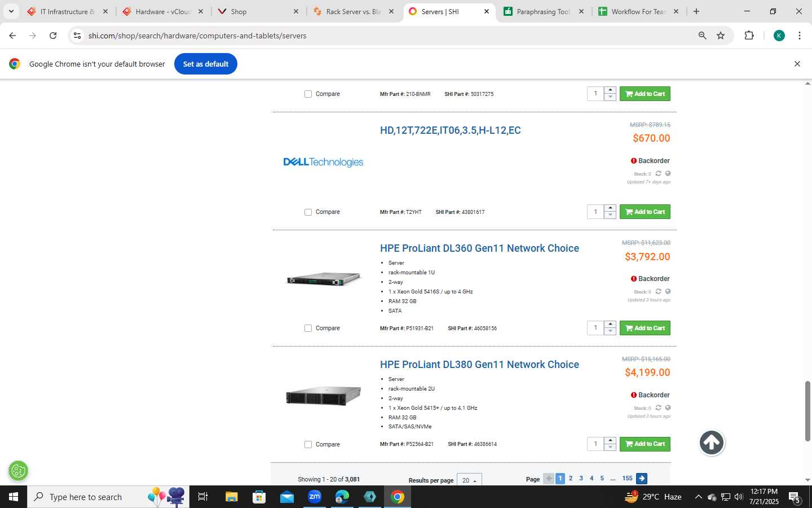Viewport: 812px width, 508px height.
Task: Click globe stock icon for HD,12T,722E item
Action: click(x=668, y=173)
